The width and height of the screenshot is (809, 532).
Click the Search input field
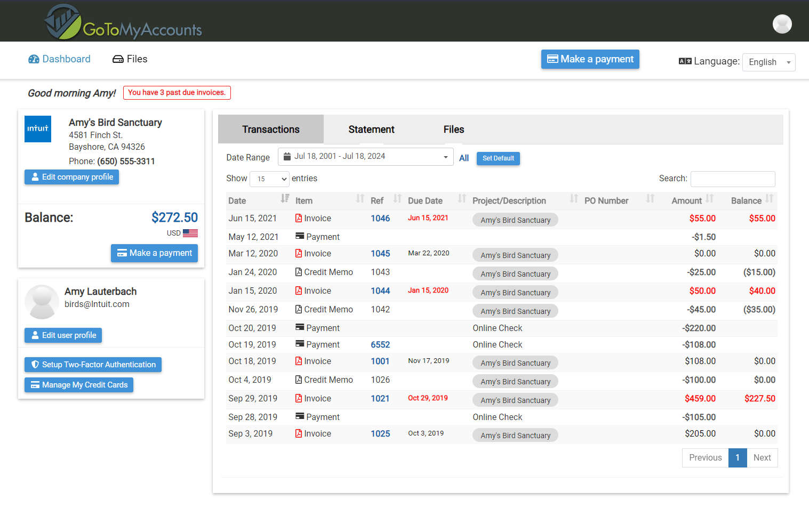(733, 179)
